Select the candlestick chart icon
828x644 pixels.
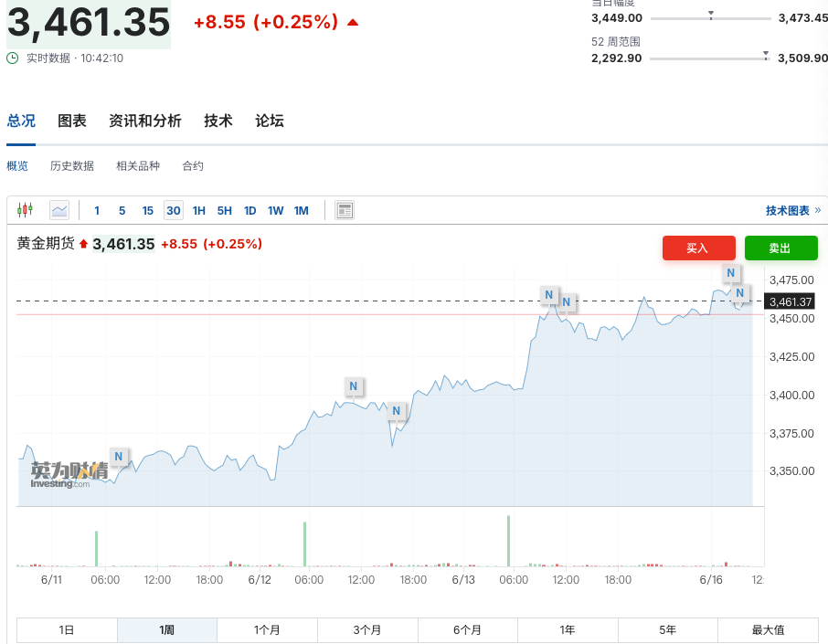tap(25, 209)
